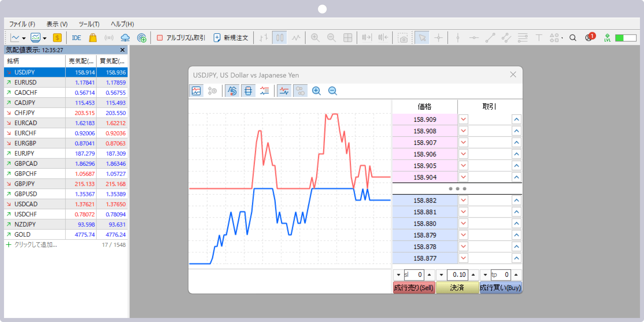The width and height of the screenshot is (644, 322).
Task: Expand the chart type dropdown arrow
Action: point(24,38)
